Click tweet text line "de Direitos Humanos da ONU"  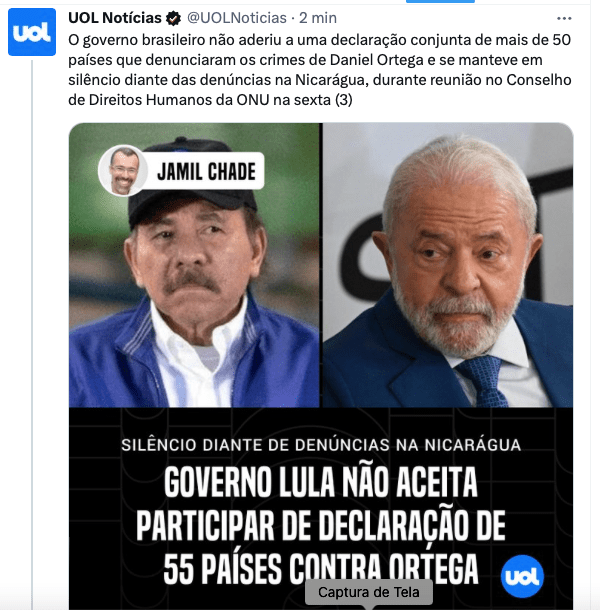(169, 100)
